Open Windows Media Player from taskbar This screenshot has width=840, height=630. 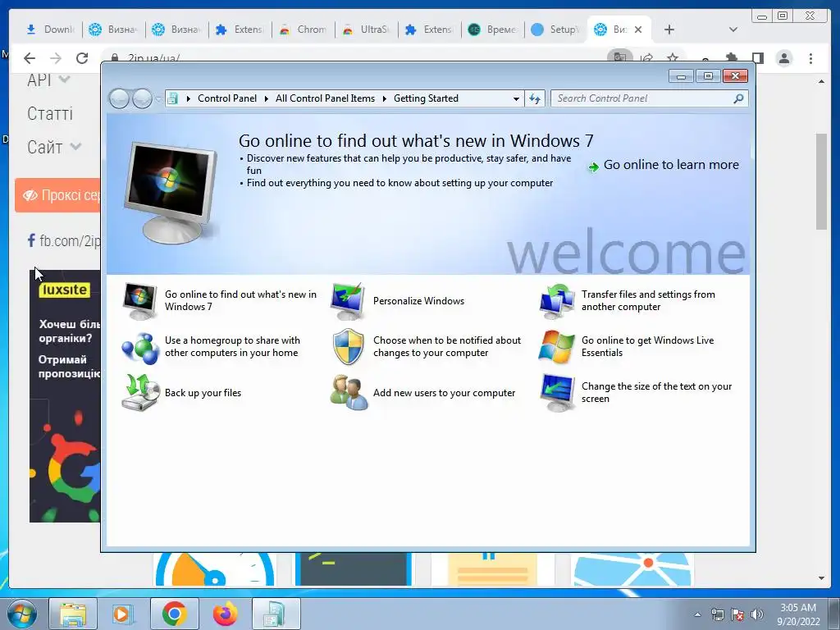coord(123,614)
